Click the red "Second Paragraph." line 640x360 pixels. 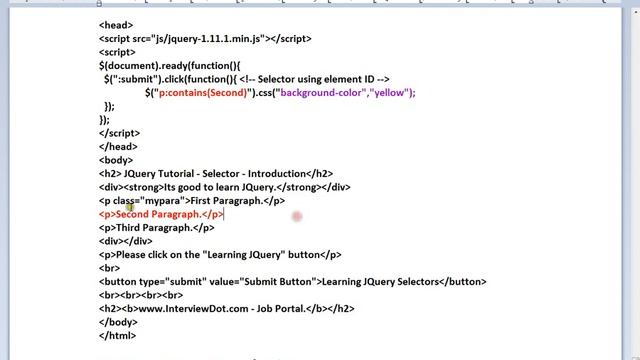pyautogui.click(x=161, y=214)
